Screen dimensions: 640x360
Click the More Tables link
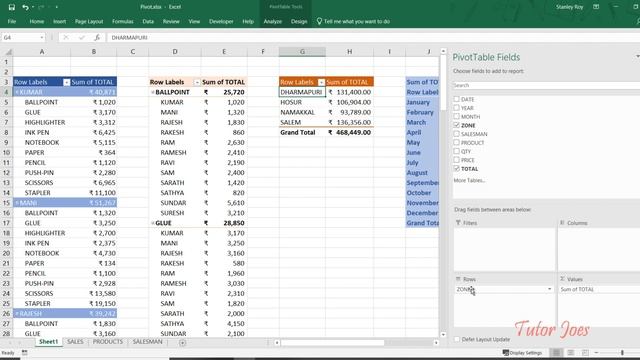[469, 180]
